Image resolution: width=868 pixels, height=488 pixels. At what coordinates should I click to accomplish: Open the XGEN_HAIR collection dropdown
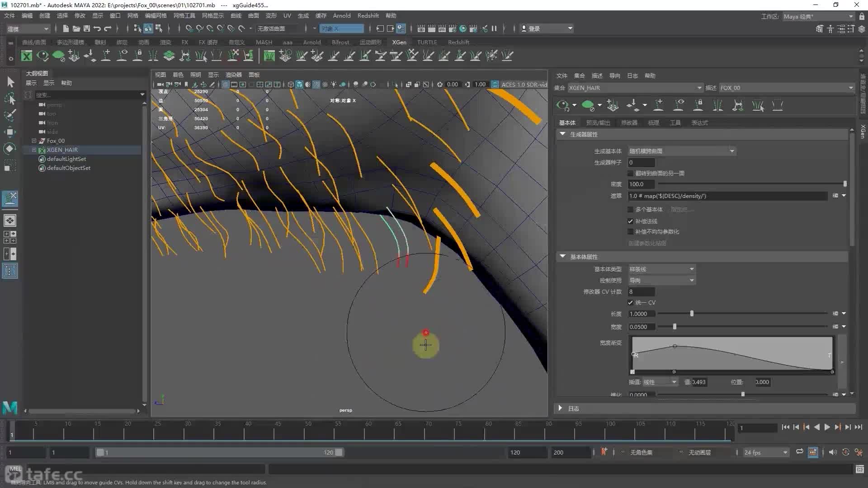(x=635, y=88)
